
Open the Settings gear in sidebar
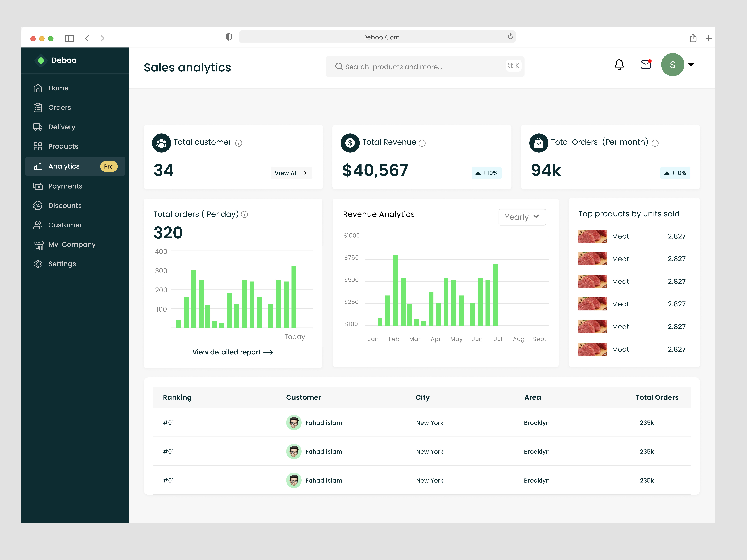click(38, 264)
